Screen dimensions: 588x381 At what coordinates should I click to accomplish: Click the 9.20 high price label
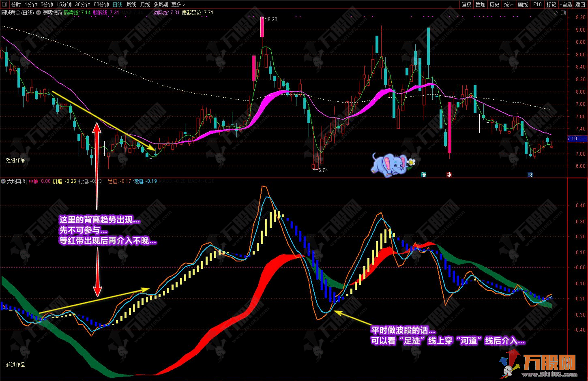tap(273, 19)
